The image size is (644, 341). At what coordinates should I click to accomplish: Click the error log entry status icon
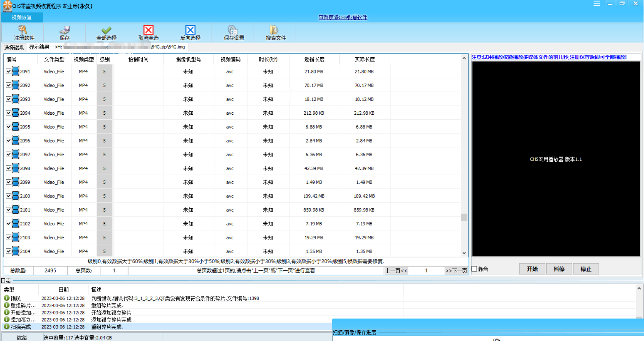7,298
